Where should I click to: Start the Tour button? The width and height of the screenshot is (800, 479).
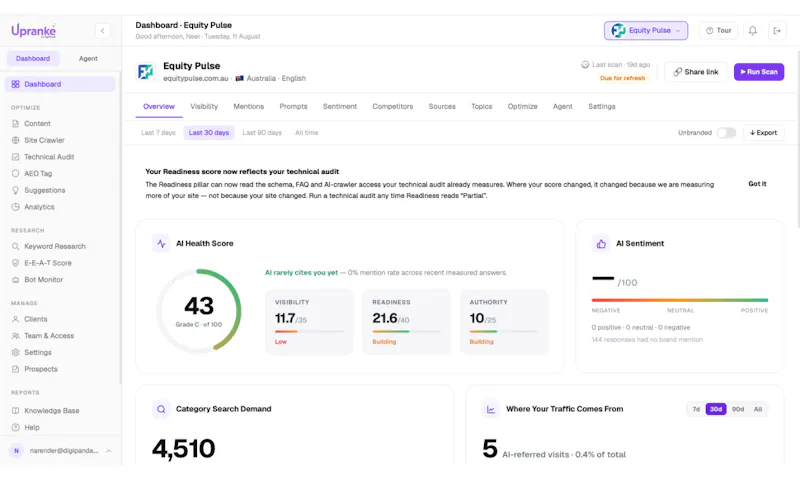tap(718, 31)
